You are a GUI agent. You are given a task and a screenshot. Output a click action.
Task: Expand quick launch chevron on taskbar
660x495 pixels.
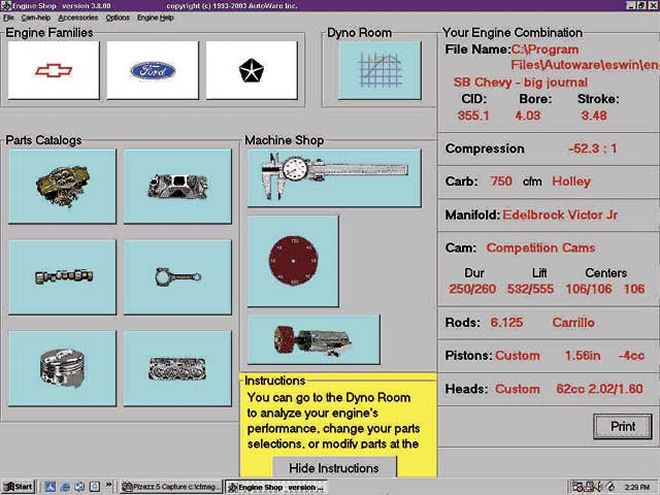coord(109,485)
